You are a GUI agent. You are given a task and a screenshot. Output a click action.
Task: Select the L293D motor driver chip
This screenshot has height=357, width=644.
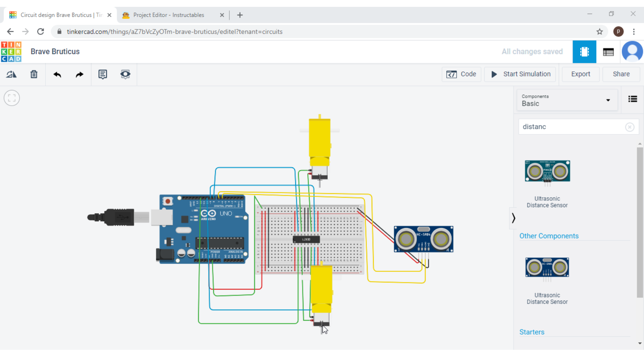tap(306, 239)
